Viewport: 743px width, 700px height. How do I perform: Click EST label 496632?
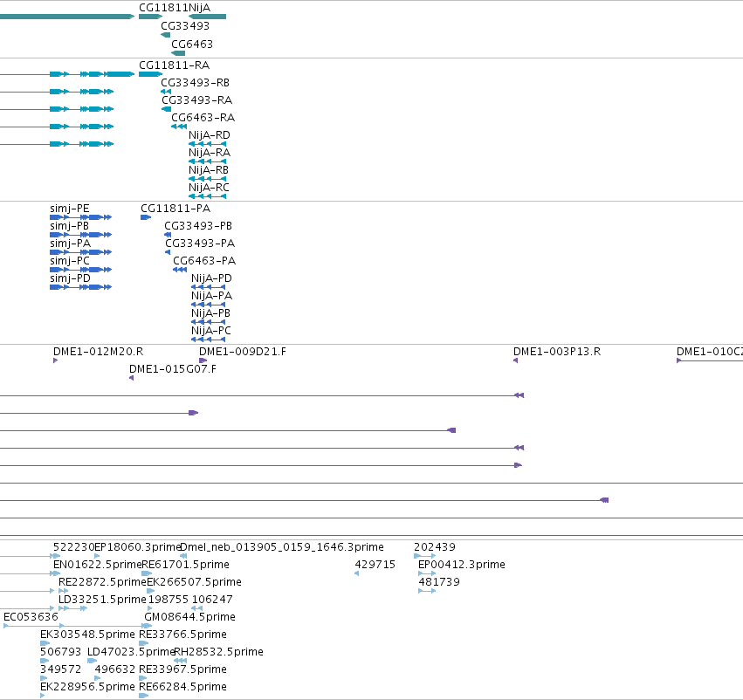[114, 669]
